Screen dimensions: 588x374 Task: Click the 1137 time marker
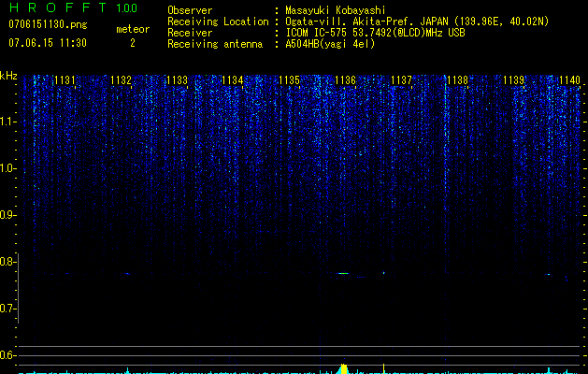(x=401, y=80)
